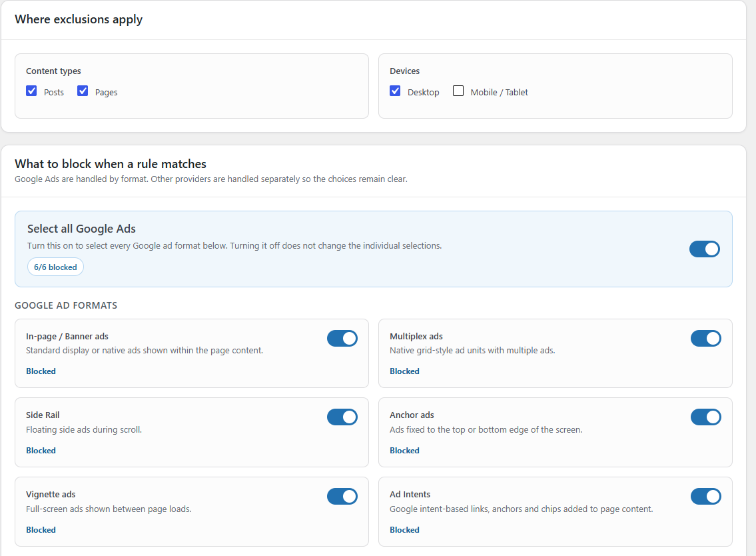The width and height of the screenshot is (756, 556).
Task: Click Blocked status under Vignette ads
Action: tap(41, 529)
